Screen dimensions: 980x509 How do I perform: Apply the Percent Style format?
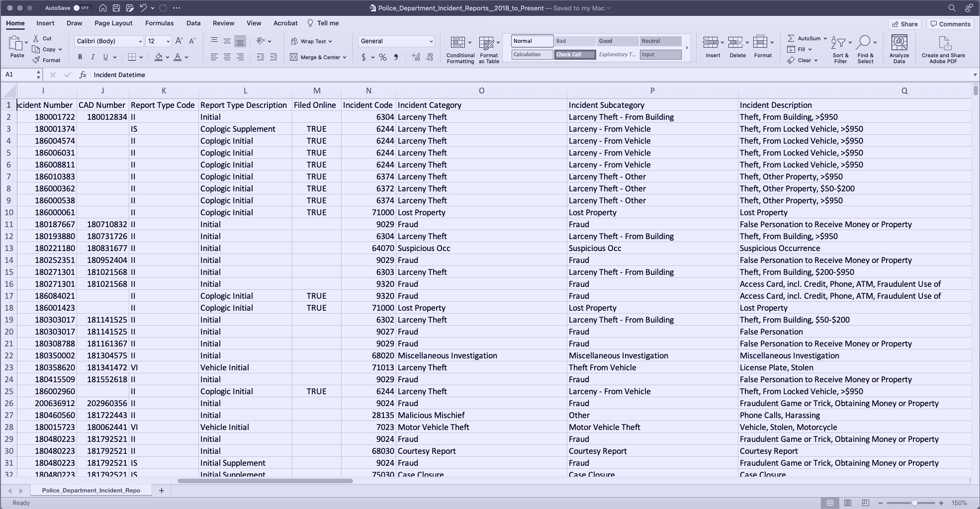(x=382, y=57)
